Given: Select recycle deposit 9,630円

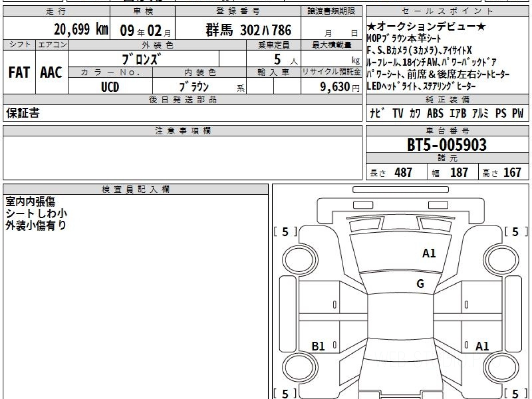Looking at the screenshot, I should click(340, 87).
